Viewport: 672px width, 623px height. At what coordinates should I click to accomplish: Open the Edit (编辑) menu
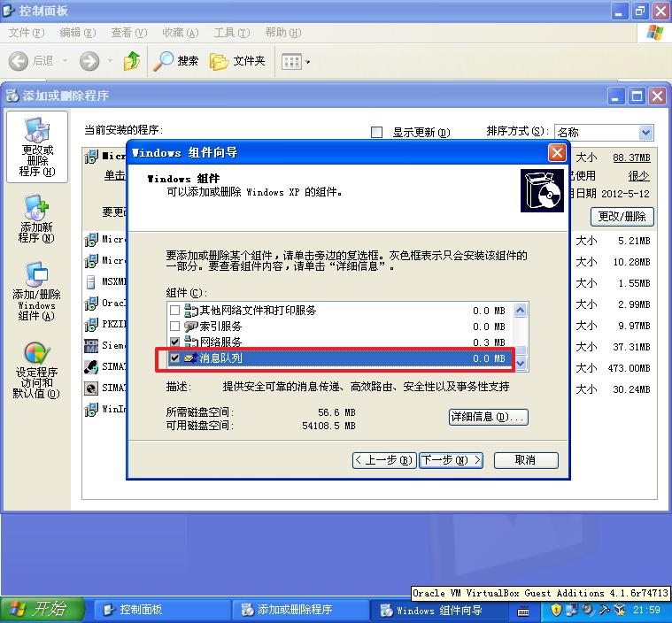click(78, 33)
